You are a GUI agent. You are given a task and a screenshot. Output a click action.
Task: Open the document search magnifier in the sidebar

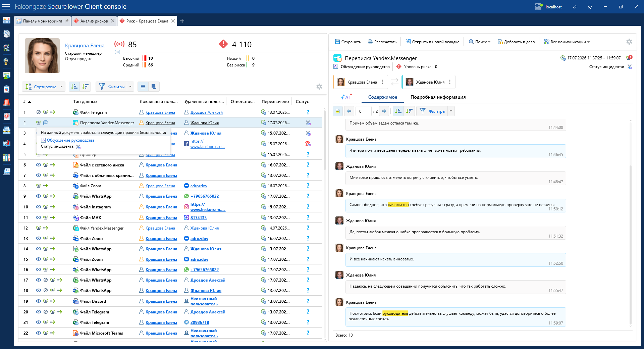click(x=6, y=34)
